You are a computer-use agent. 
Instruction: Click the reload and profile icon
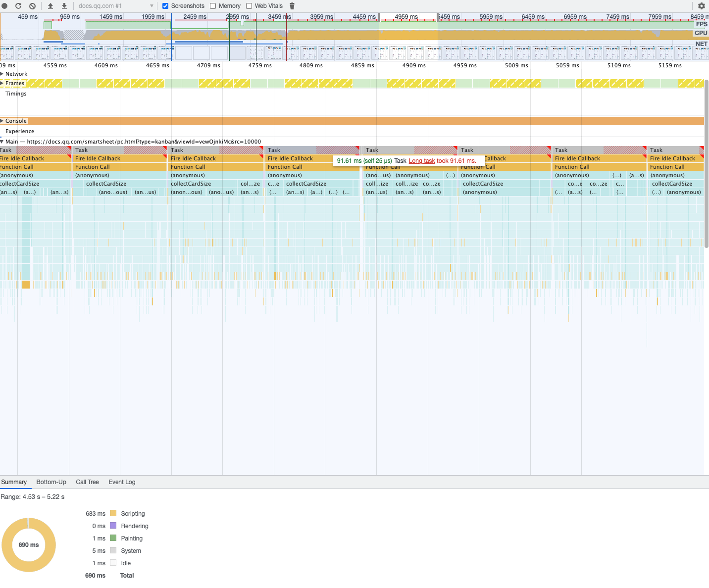(18, 6)
